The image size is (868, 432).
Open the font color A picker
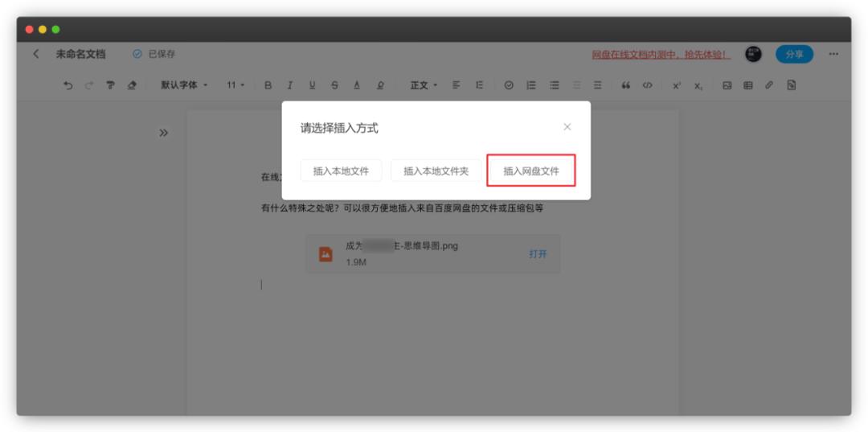click(x=357, y=85)
